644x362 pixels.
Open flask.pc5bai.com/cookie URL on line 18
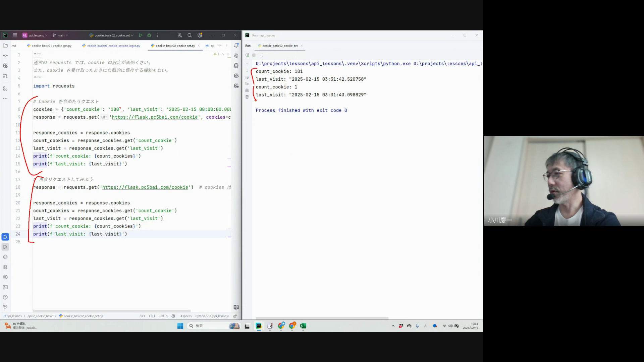[145, 187]
